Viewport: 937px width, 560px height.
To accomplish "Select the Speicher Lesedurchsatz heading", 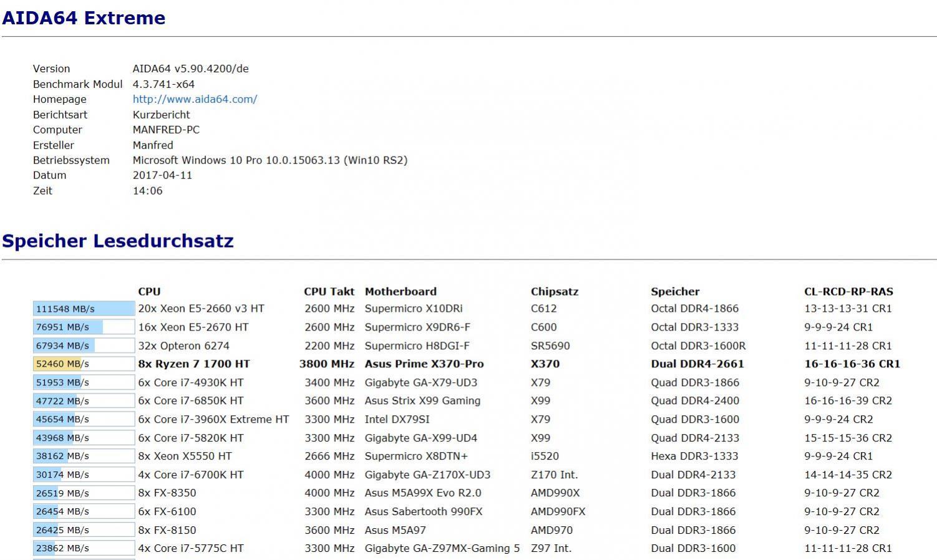I will pos(118,241).
